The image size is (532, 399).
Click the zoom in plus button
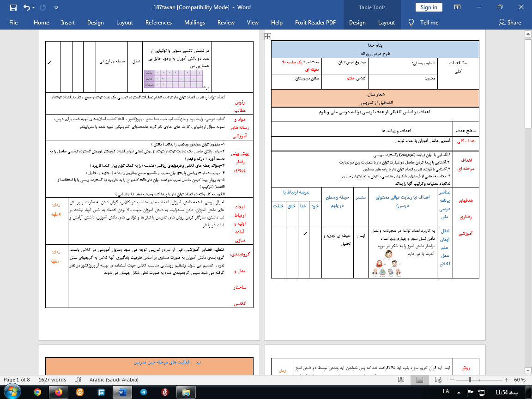click(x=507, y=380)
